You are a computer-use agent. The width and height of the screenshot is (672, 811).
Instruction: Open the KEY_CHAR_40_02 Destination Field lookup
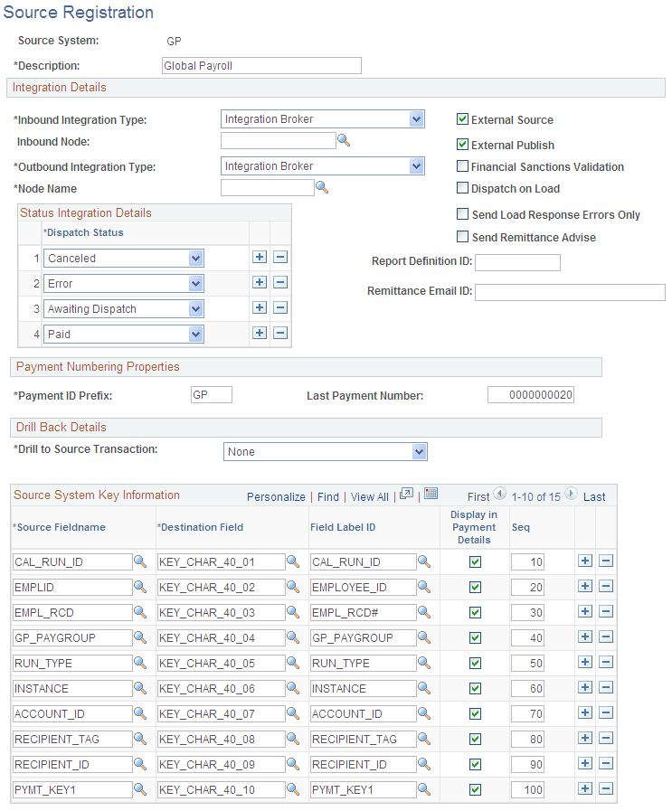tap(293, 587)
